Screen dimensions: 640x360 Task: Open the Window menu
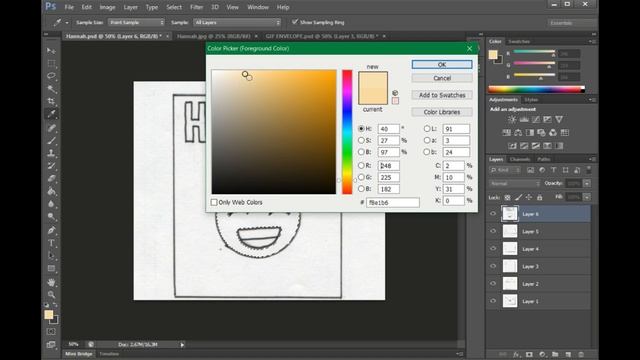(x=258, y=7)
